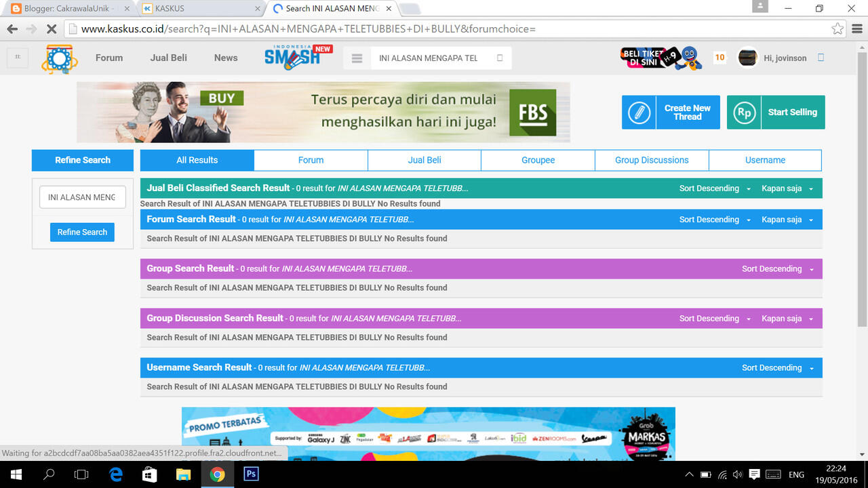The width and height of the screenshot is (868, 488).
Task: Go back to the previous page
Action: (x=12, y=29)
